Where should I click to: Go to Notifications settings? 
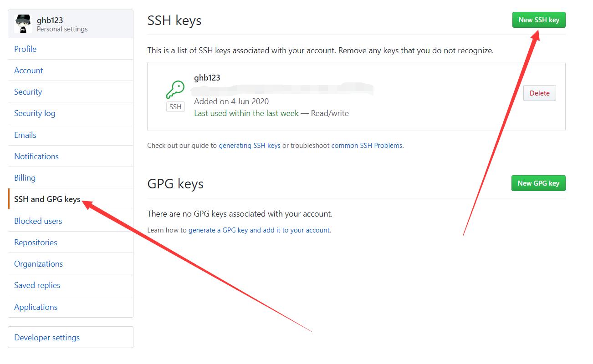(x=36, y=157)
